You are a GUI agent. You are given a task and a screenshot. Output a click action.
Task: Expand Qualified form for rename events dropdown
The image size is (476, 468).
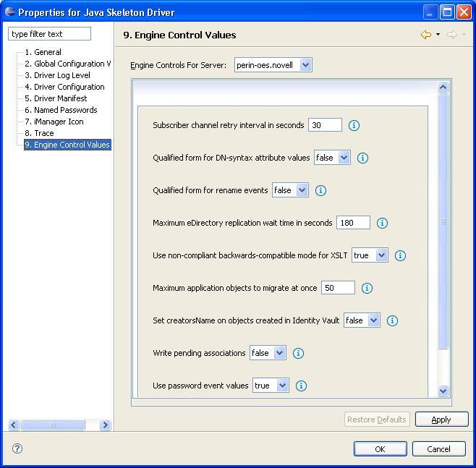click(302, 190)
